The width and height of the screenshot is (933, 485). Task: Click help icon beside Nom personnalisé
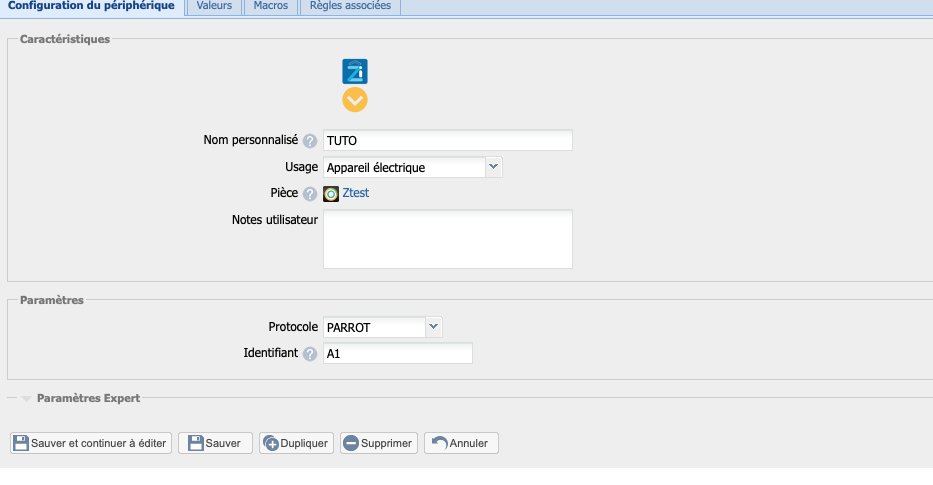310,141
